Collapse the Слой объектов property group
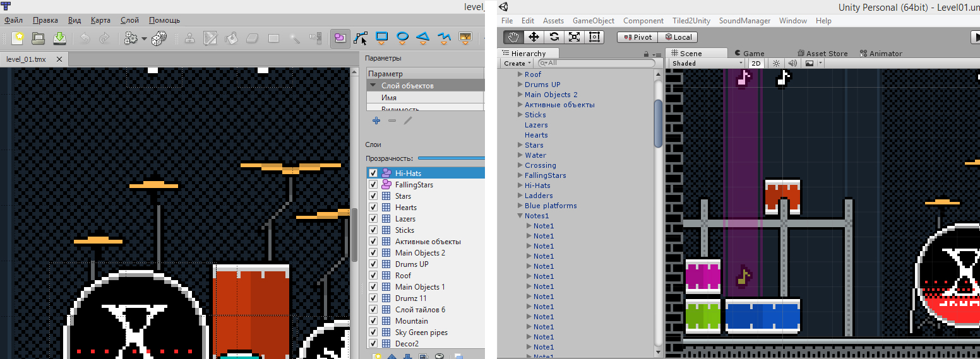 coord(373,86)
